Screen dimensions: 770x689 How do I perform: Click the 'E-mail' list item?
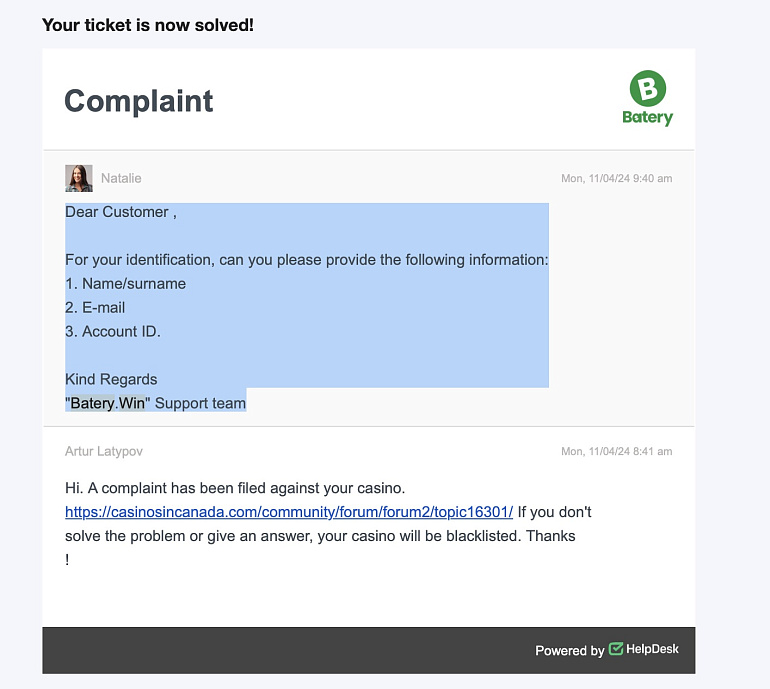95,308
